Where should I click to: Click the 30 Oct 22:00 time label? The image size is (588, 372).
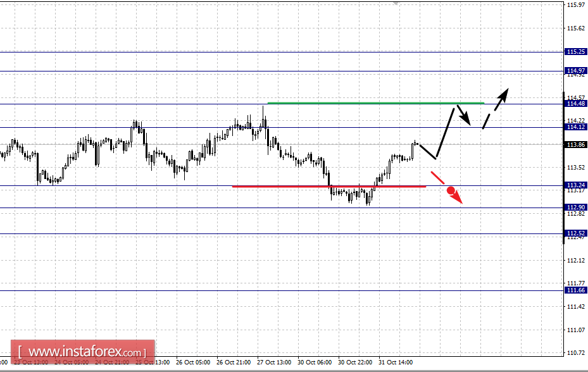pyautogui.click(x=354, y=363)
